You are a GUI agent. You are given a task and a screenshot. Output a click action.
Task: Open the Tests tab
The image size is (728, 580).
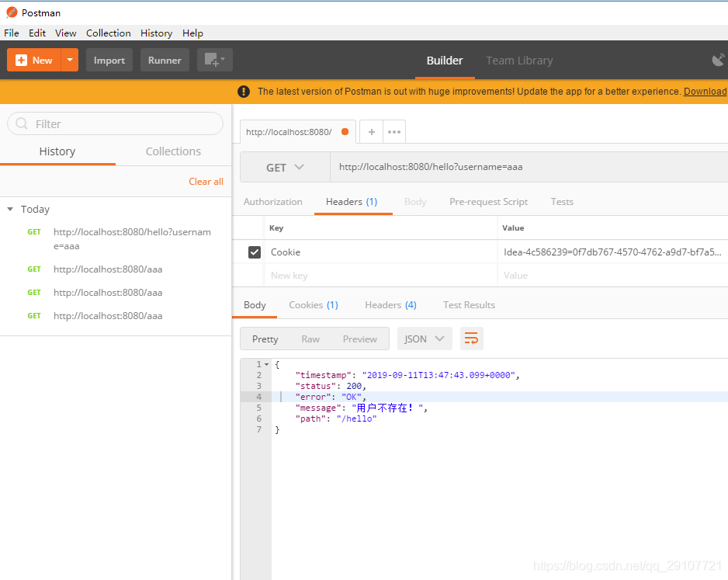(562, 202)
